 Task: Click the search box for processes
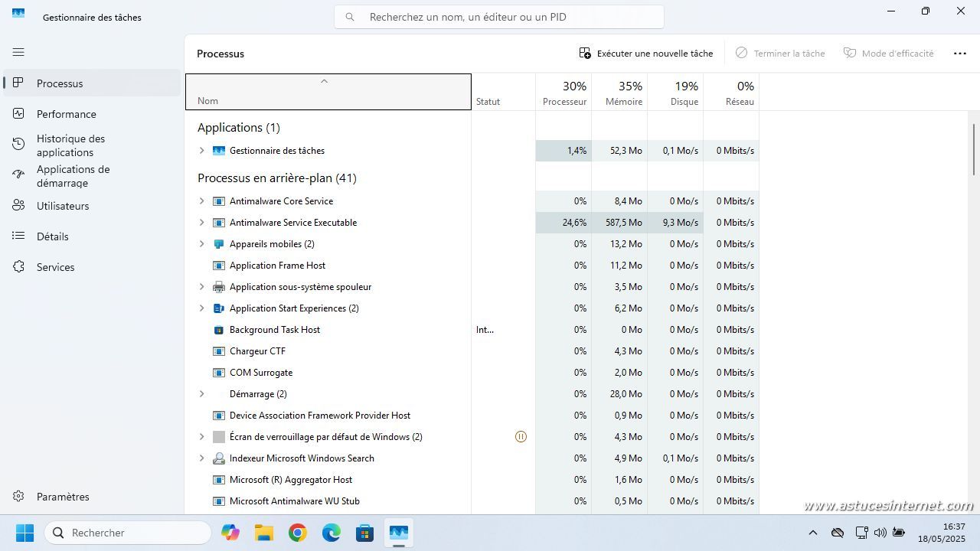click(499, 17)
